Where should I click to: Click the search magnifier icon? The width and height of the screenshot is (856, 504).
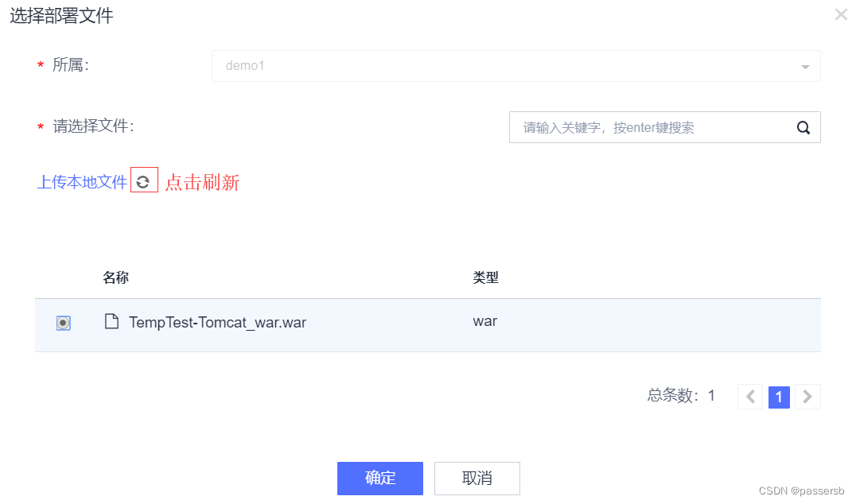coord(803,128)
